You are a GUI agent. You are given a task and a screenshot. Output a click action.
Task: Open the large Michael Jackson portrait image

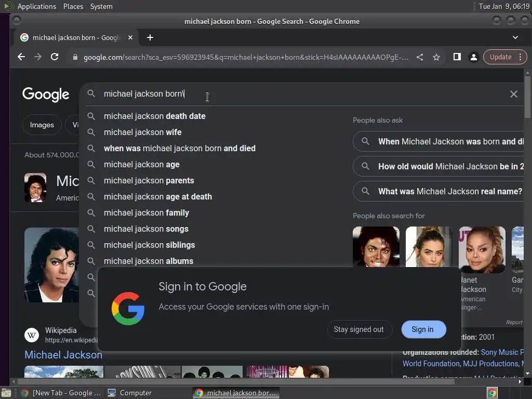click(51, 264)
